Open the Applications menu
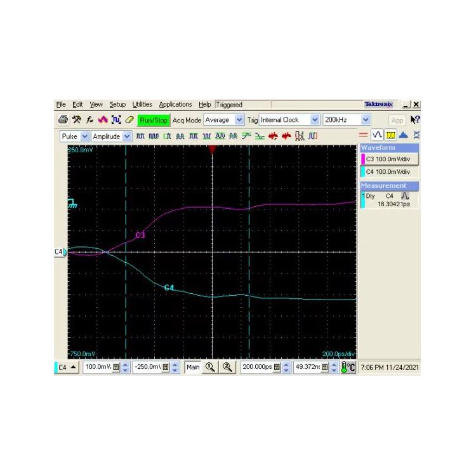 click(x=175, y=105)
